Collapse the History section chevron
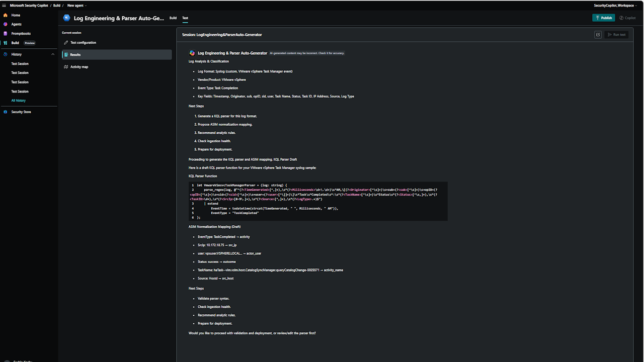Screen dimensions: 644x362 (x=53, y=54)
